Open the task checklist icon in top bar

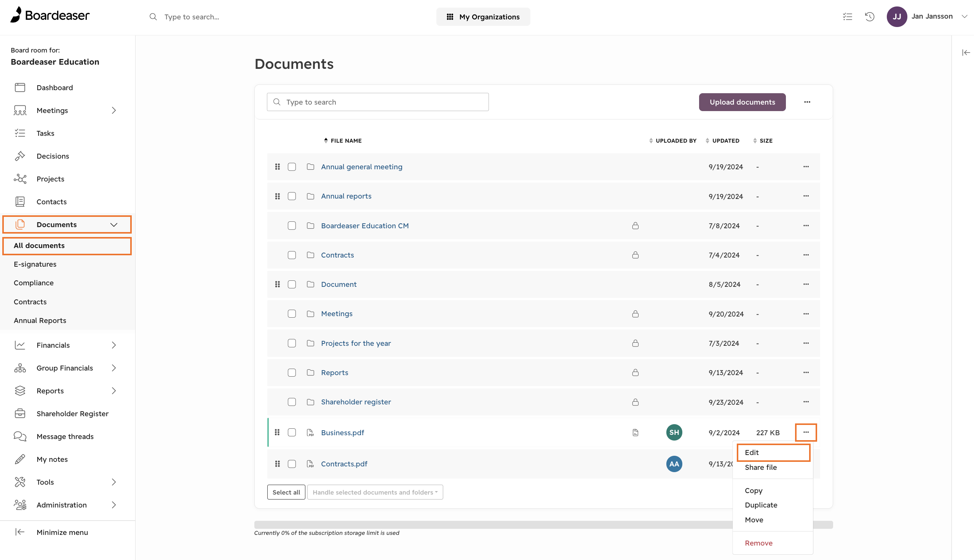pyautogui.click(x=847, y=16)
